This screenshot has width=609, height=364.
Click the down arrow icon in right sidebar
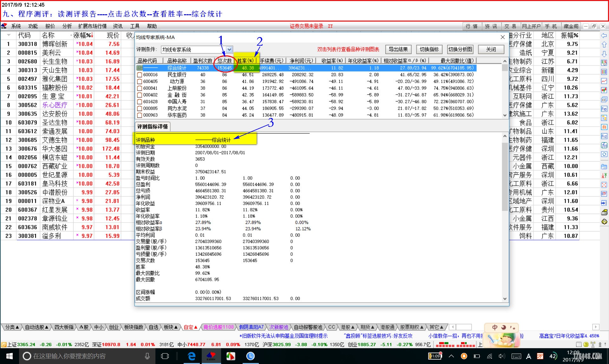coord(604,54)
